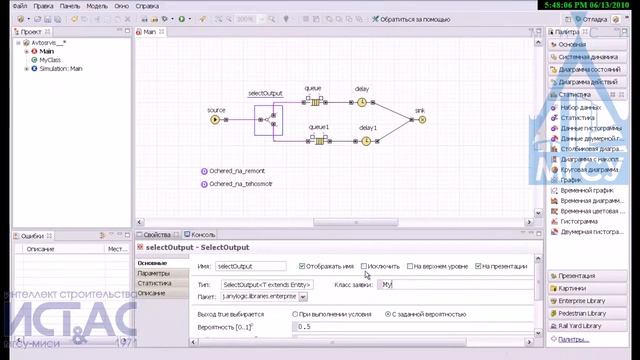Screen dimensions: 640x360
Task: Switch to the Консоль tab
Action: (x=199, y=235)
